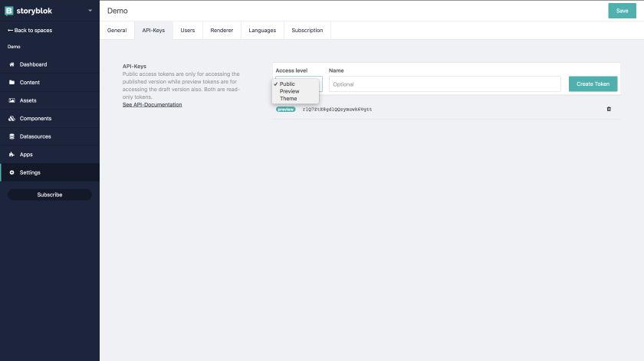Click the Assets image icon

[x=12, y=100]
